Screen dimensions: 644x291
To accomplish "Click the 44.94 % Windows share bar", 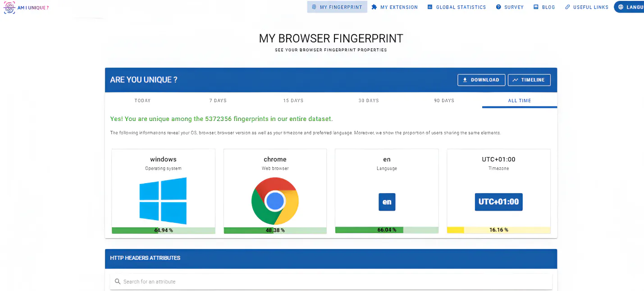I will tap(163, 230).
